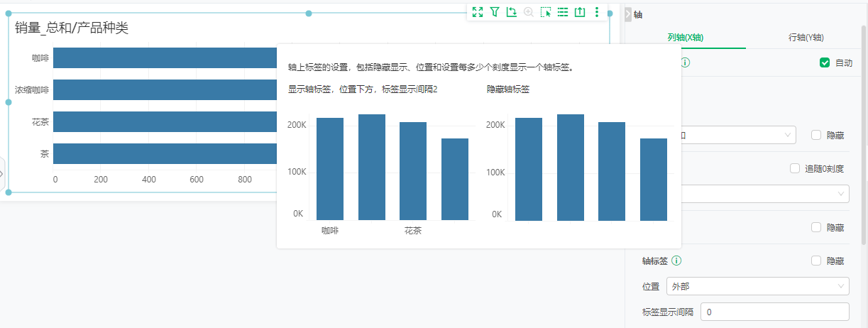This screenshot has width=868, height=328.
Task: Click the export/share chart icon
Action: (x=580, y=12)
